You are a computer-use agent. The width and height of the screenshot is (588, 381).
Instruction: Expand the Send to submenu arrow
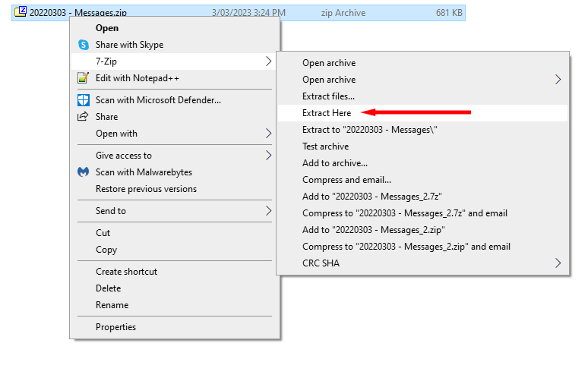tap(268, 211)
